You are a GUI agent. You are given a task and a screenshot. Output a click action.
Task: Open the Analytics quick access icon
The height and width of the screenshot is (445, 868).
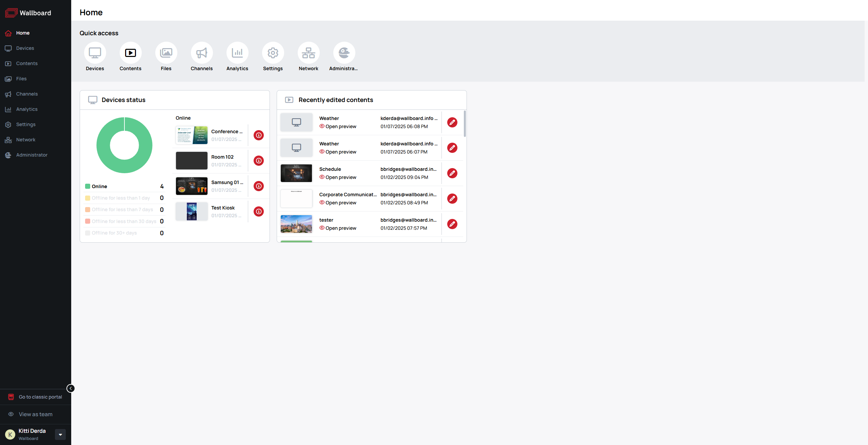[237, 53]
